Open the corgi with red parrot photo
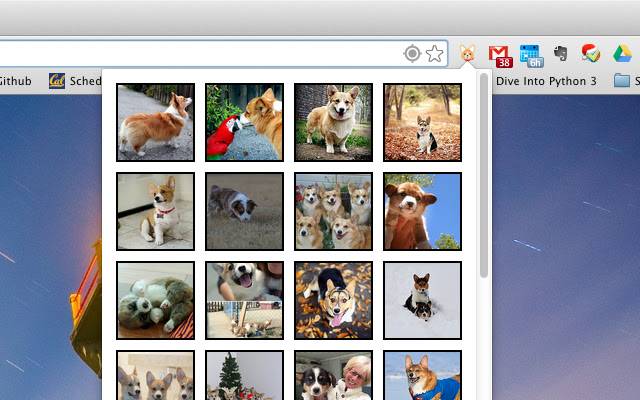This screenshot has width=640, height=400. [244, 122]
